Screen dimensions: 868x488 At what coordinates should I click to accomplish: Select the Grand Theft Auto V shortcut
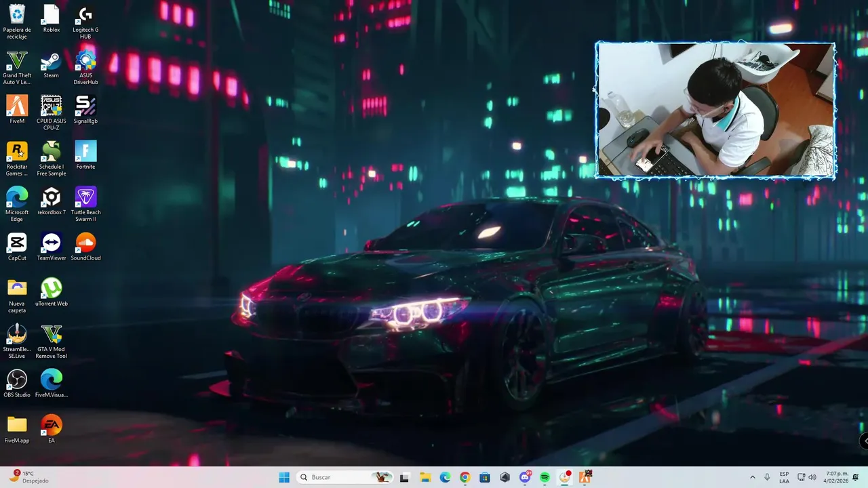point(17,67)
